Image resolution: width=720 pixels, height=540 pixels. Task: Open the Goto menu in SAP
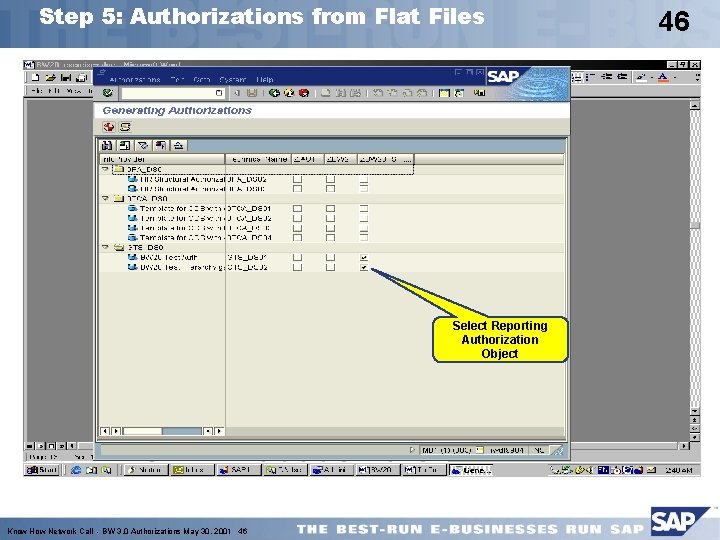[202, 79]
